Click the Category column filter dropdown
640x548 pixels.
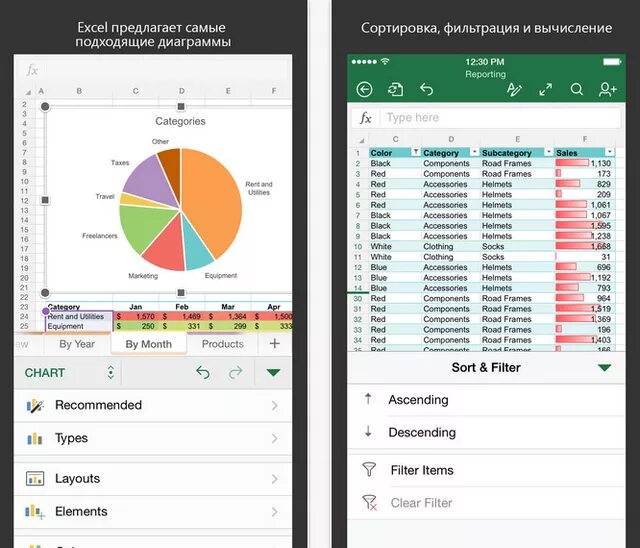[474, 152]
